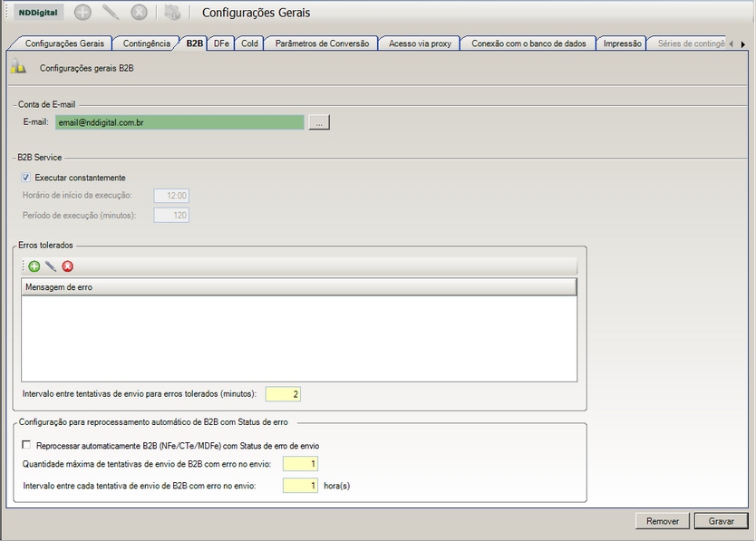Click the greyed toolbar icon beside the title
756x541 pixels.
[172, 12]
